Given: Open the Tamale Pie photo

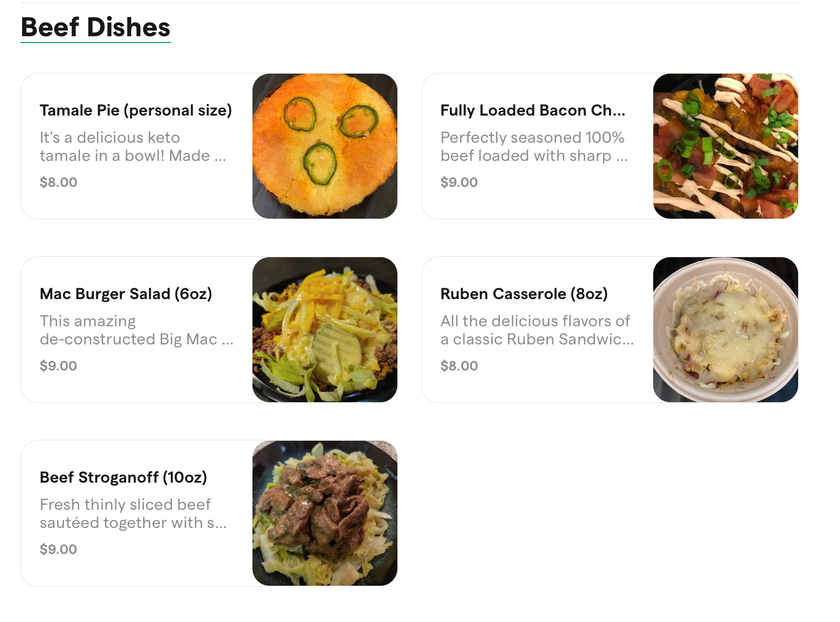Looking at the screenshot, I should click(x=324, y=146).
